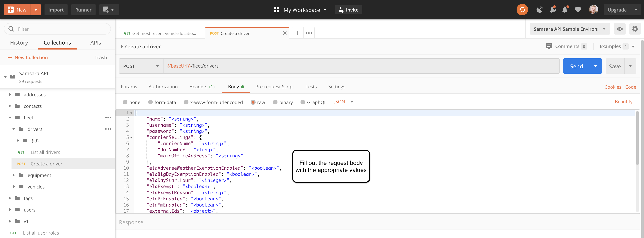Expand the Create a driver description arrow
The height and width of the screenshot is (238, 644).
pyautogui.click(x=122, y=46)
